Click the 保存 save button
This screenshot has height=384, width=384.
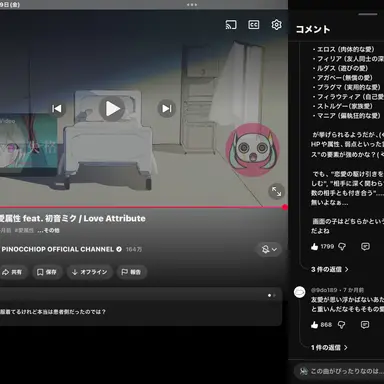point(47,272)
